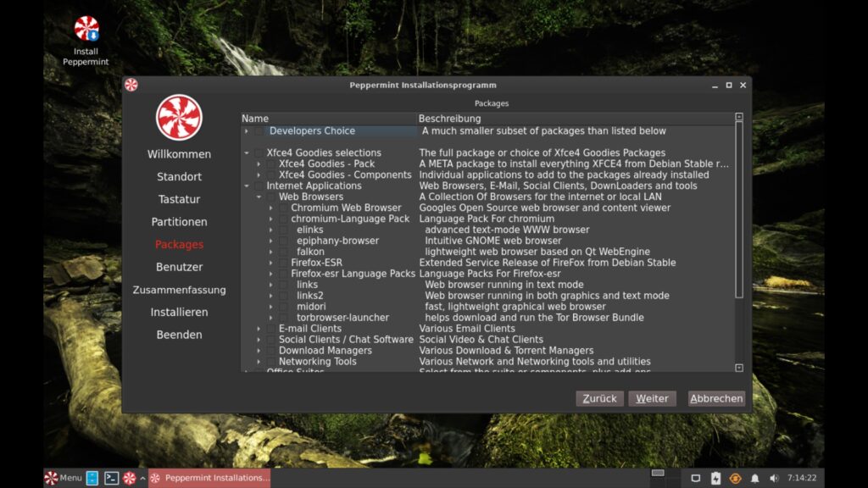Go to the Tastatur step
Image resolution: width=868 pixels, height=488 pixels.
pyautogui.click(x=179, y=199)
